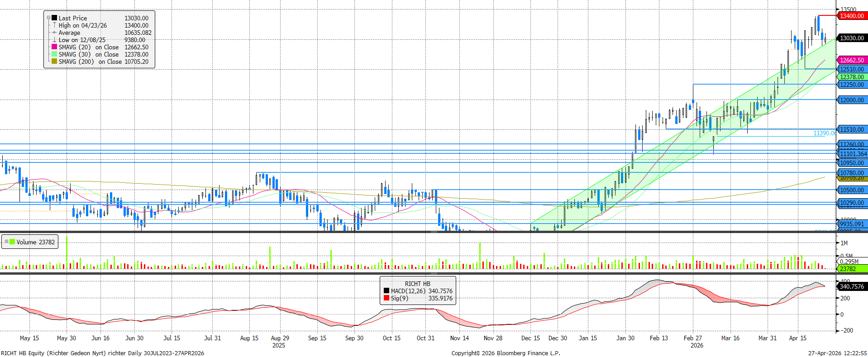This screenshot has height=357, width=868.
Task: Click the Low marker icon in legend
Action: (54, 40)
